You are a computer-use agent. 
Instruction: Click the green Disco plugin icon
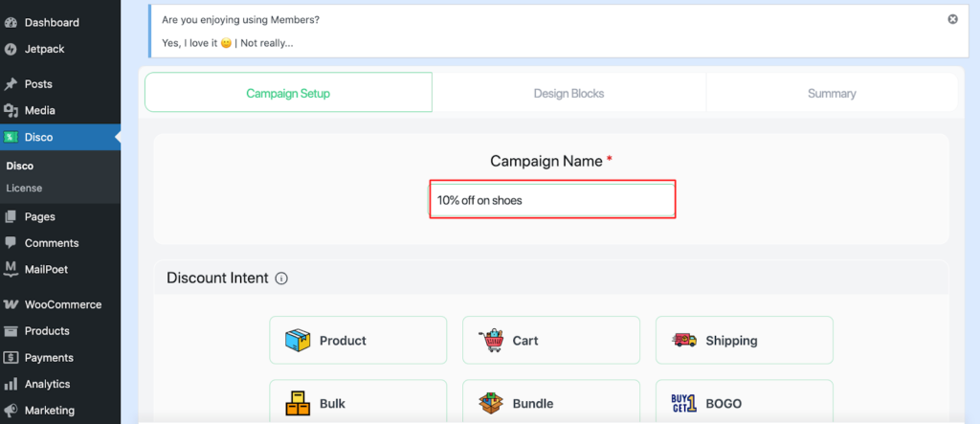(x=11, y=137)
